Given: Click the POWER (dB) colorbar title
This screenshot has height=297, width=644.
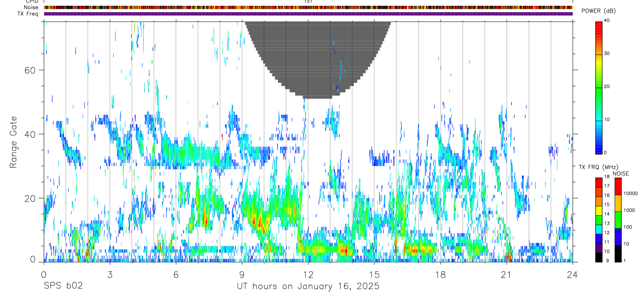Looking at the screenshot, I should (x=598, y=11).
